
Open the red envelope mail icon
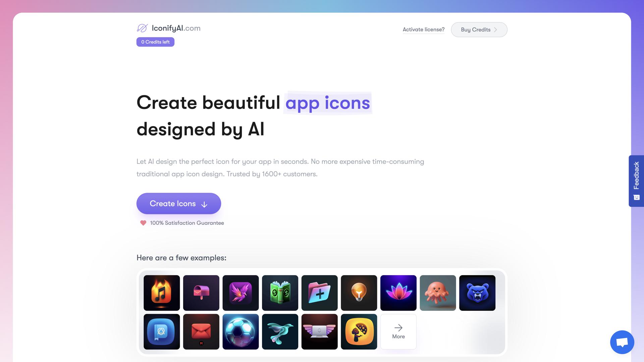click(201, 332)
